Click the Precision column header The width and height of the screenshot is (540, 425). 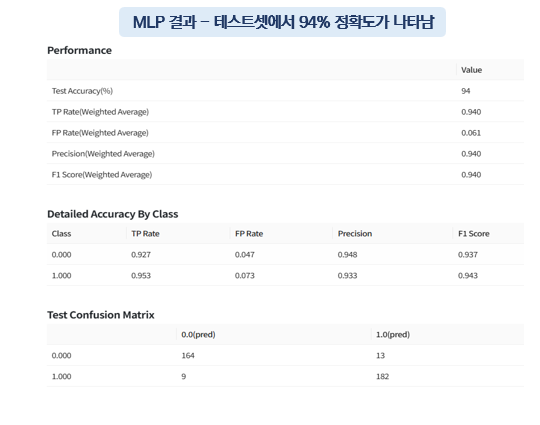pyautogui.click(x=355, y=234)
